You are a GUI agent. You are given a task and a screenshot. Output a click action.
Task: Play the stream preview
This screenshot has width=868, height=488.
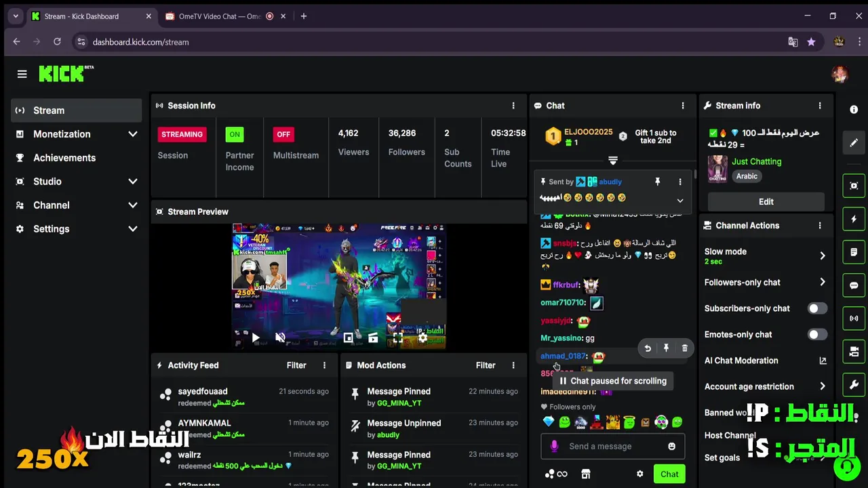point(256,337)
